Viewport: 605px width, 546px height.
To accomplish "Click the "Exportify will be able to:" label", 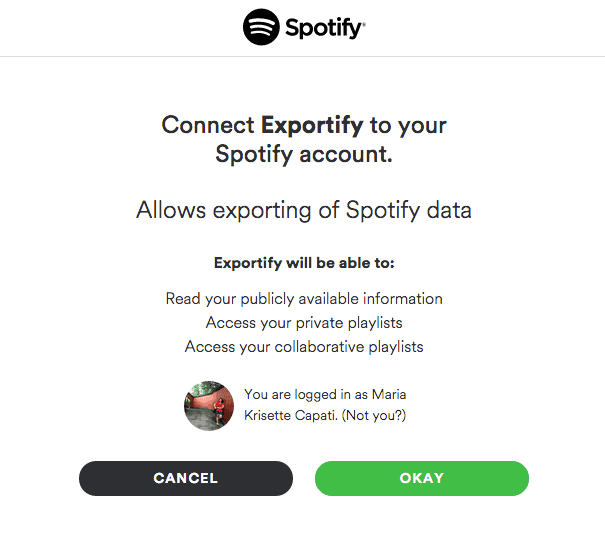I will pos(304,264).
